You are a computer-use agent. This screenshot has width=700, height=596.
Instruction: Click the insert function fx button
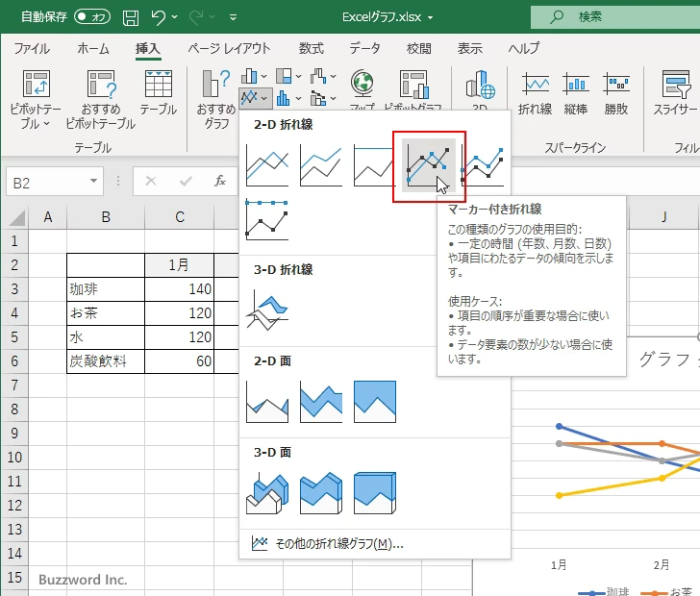pyautogui.click(x=219, y=181)
